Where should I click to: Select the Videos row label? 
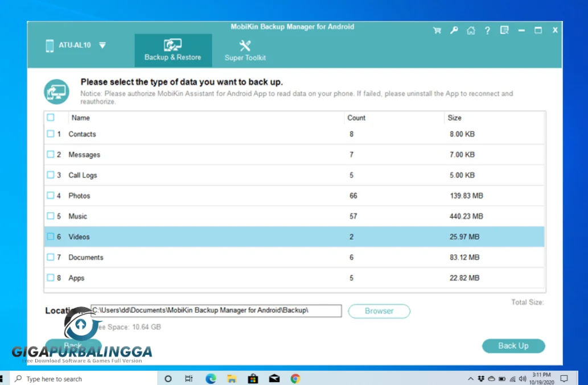[79, 237]
